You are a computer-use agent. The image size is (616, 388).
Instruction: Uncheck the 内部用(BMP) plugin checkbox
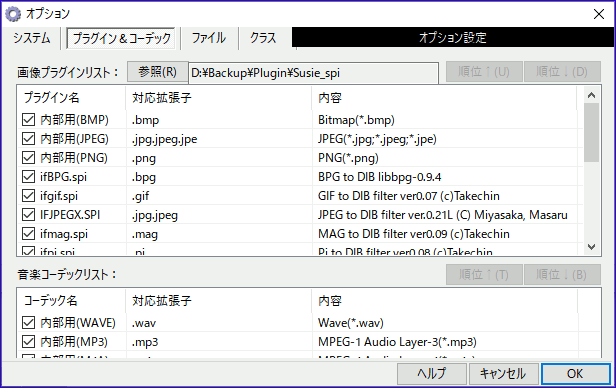tap(28, 120)
